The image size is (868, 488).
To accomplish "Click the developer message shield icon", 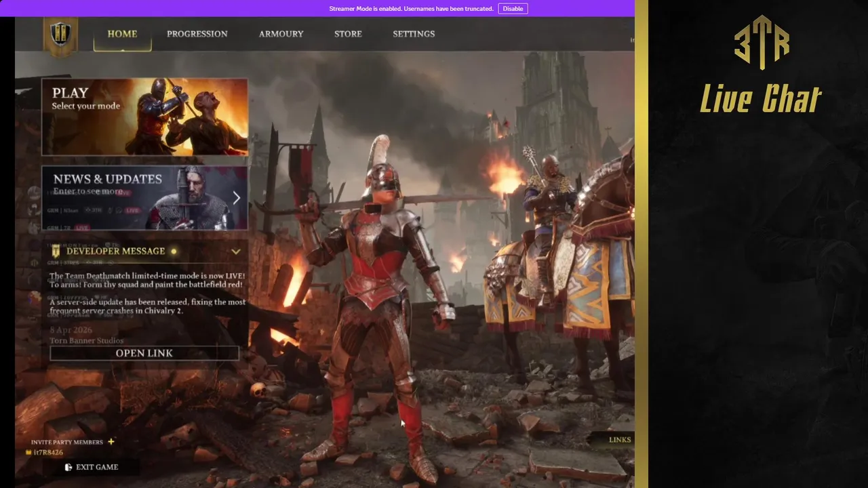I will click(x=56, y=251).
